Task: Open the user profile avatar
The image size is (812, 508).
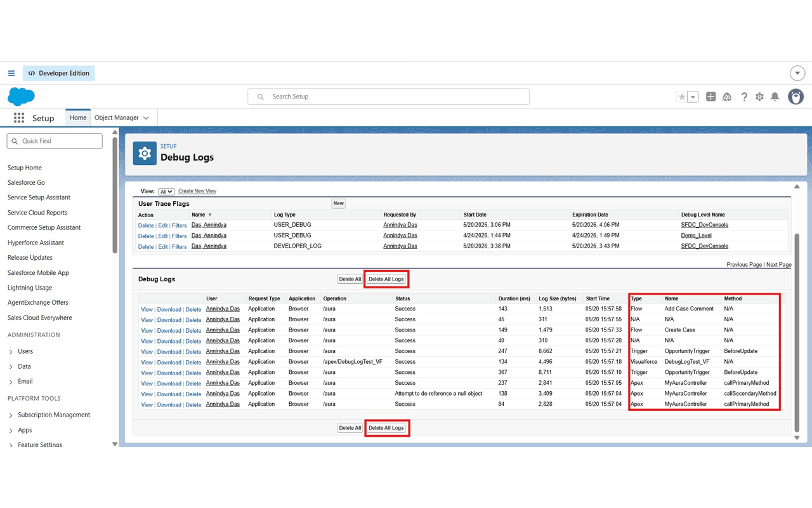Action: click(796, 97)
